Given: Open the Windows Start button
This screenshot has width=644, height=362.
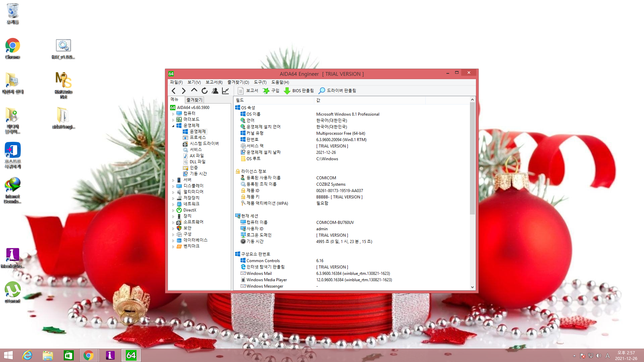Looking at the screenshot, I should (x=8, y=355).
